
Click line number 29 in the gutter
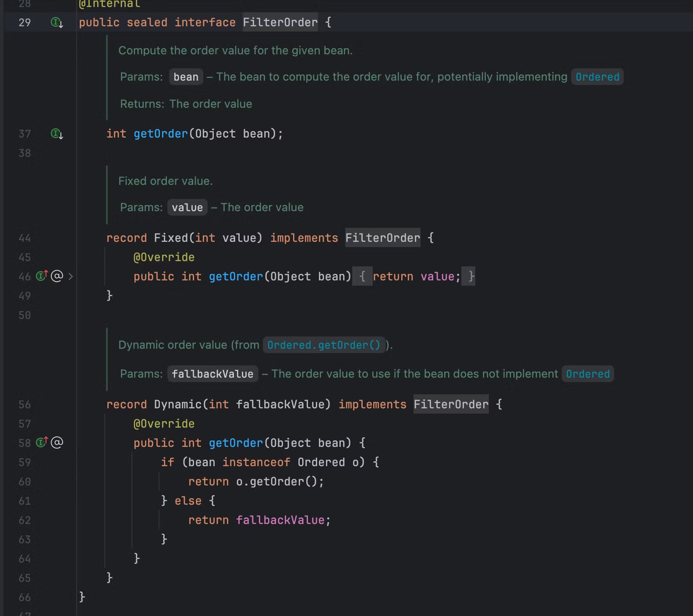[25, 22]
